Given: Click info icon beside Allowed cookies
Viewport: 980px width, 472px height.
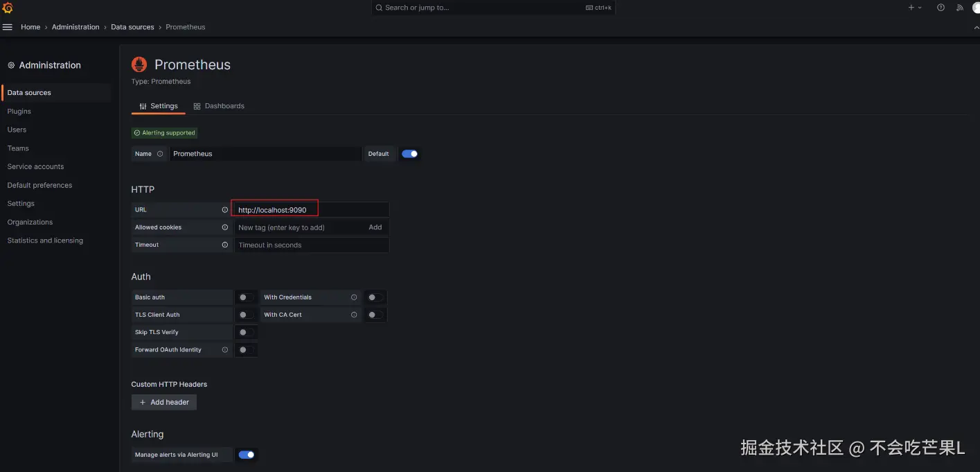Looking at the screenshot, I should pos(224,227).
